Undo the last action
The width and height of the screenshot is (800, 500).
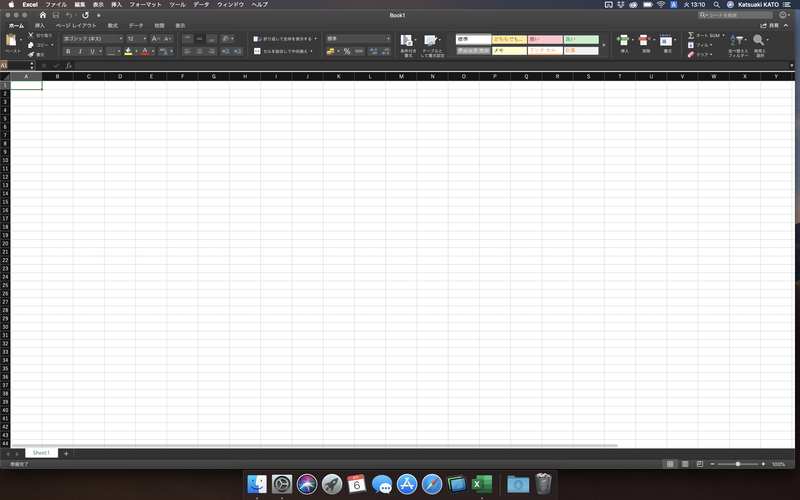69,15
